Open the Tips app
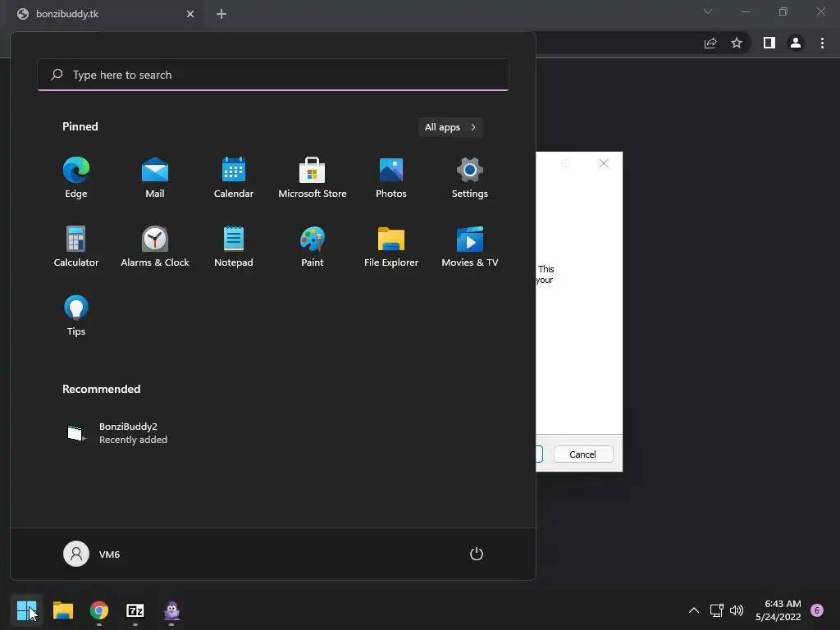Viewport: 840px width, 630px height. pyautogui.click(x=76, y=316)
